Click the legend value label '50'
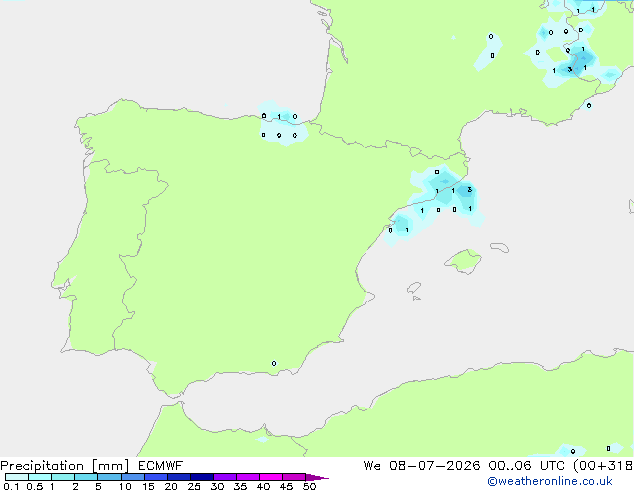The width and height of the screenshot is (634, 490). pyautogui.click(x=310, y=486)
